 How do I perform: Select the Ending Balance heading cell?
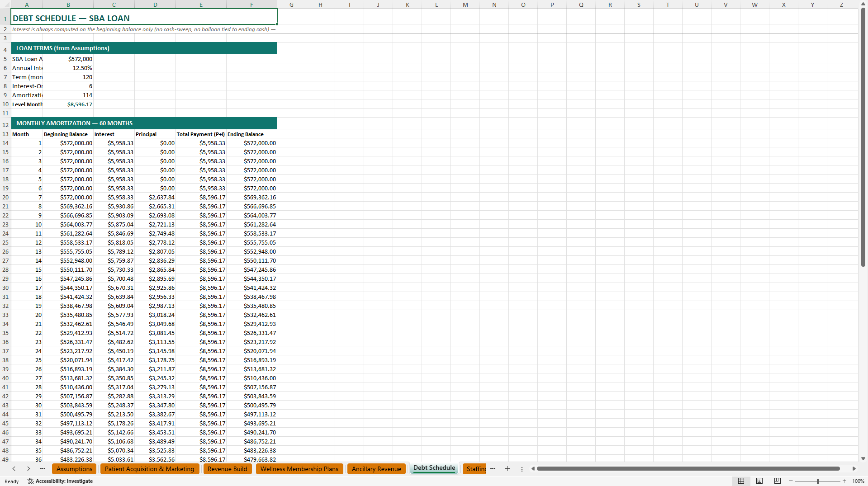251,134
